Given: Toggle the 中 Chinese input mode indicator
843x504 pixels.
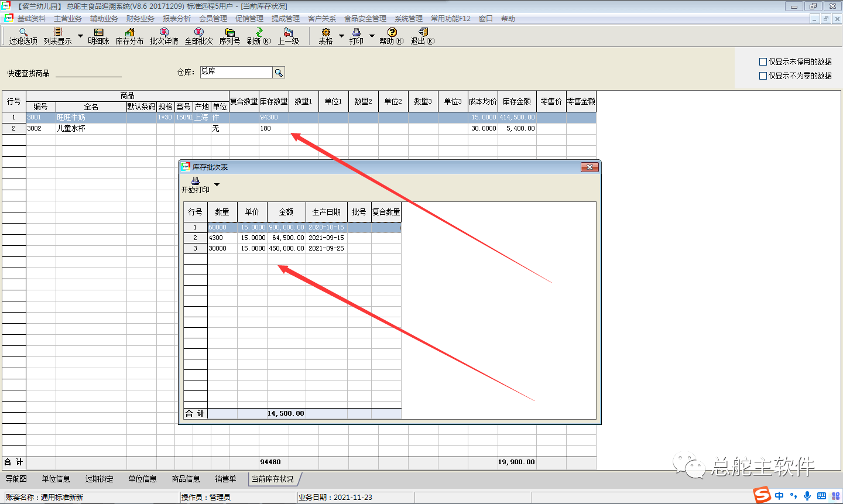Looking at the screenshot, I should click(x=779, y=496).
